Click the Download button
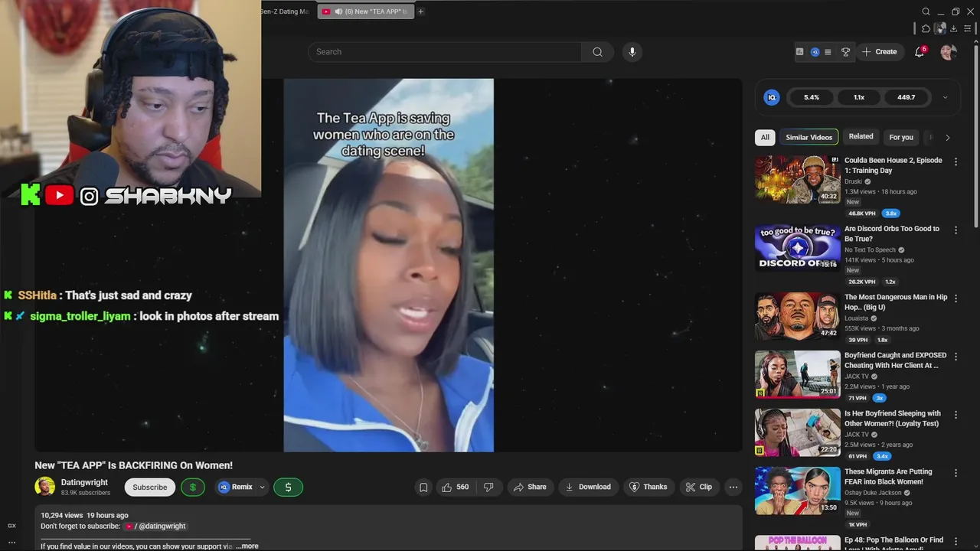980x551 pixels. pyautogui.click(x=588, y=487)
